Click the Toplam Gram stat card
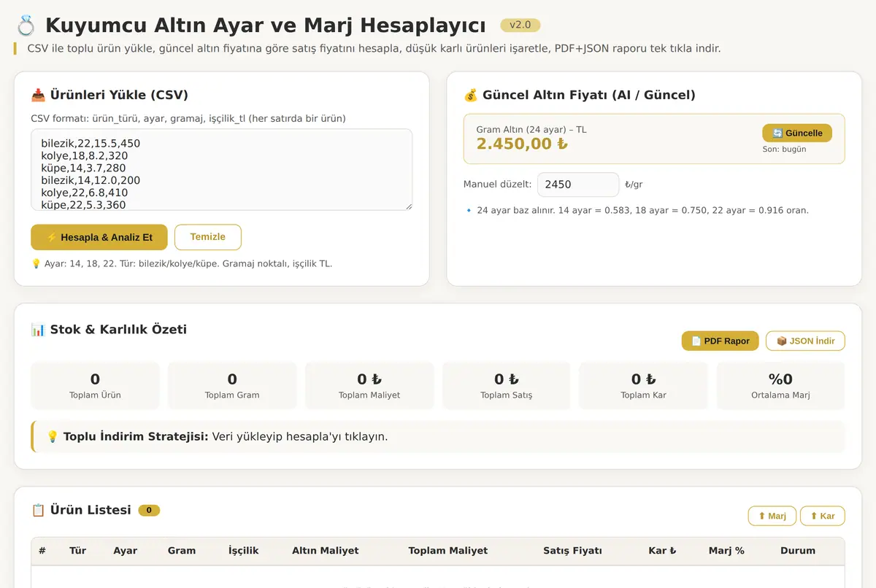Viewport: 876px width, 588px height. tap(232, 386)
